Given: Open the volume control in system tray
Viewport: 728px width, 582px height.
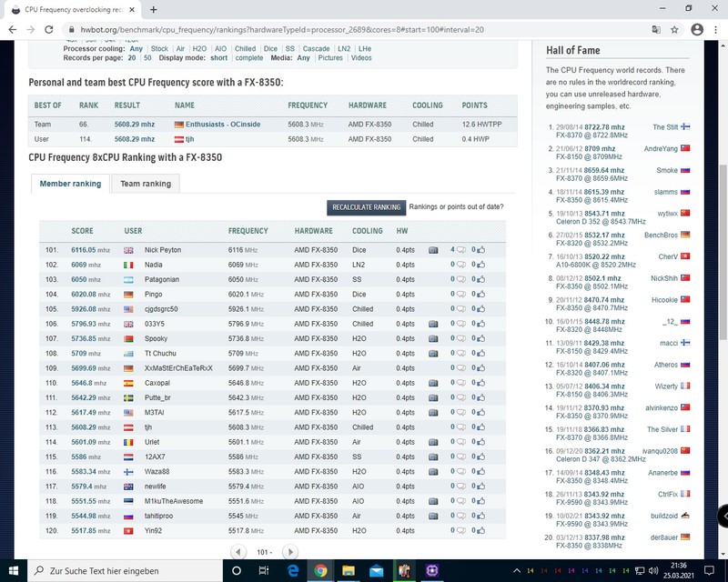Looking at the screenshot, I should click(x=653, y=570).
